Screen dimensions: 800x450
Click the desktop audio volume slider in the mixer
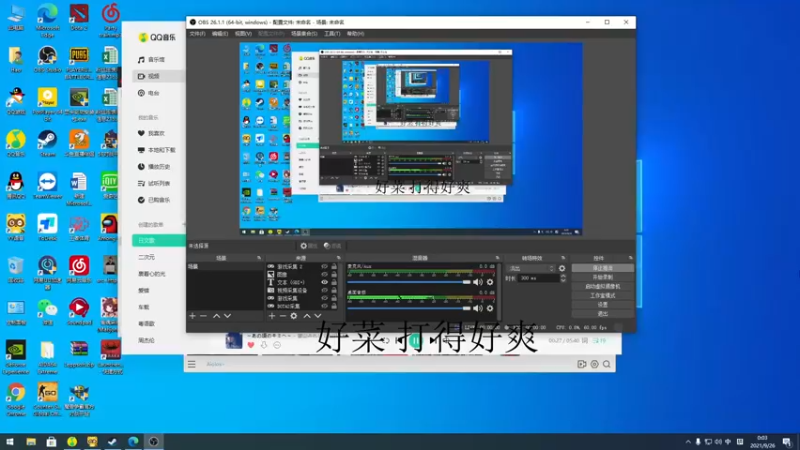coord(409,308)
